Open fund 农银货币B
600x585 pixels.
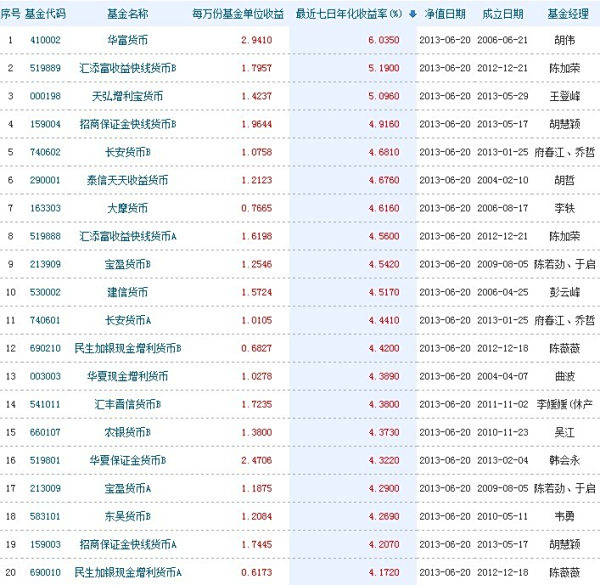(x=127, y=432)
